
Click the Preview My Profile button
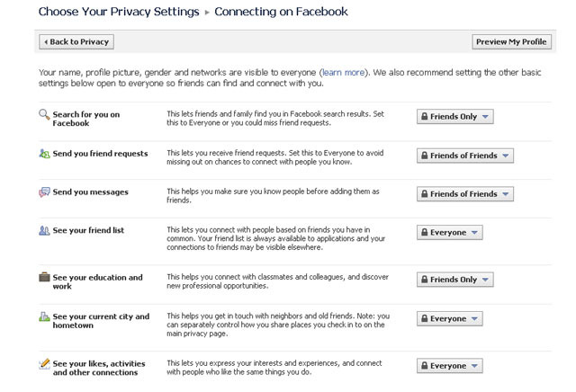(510, 41)
